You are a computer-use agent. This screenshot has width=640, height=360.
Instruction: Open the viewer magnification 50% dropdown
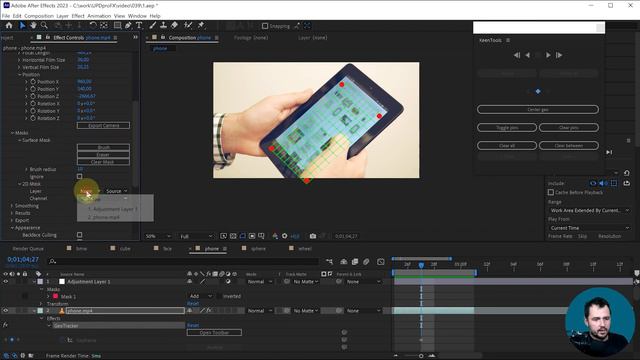158,236
